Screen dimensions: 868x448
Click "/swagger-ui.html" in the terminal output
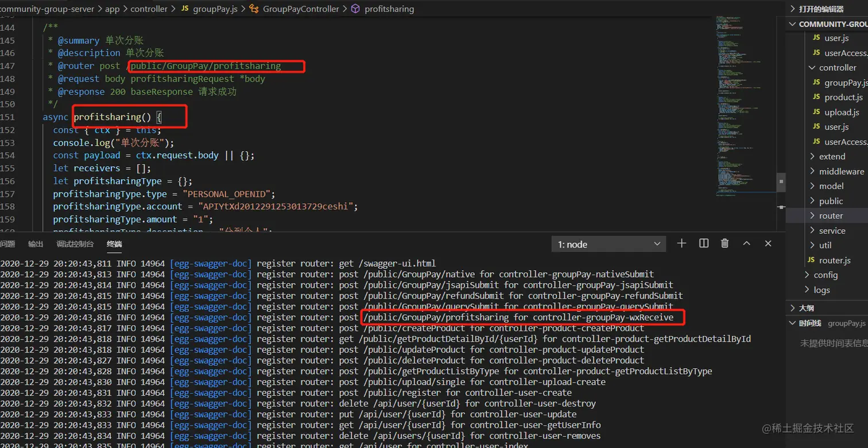tap(398, 264)
